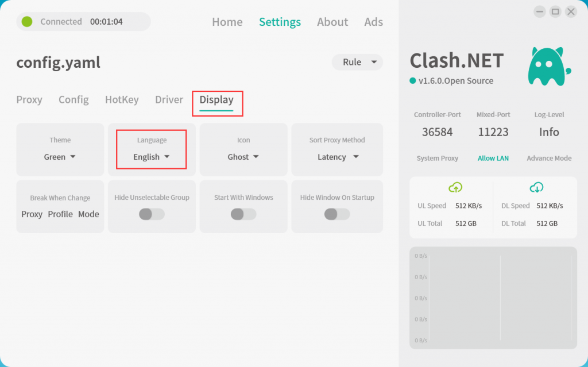This screenshot has width=588, height=367.
Task: Click the Allow LAN option
Action: [493, 158]
